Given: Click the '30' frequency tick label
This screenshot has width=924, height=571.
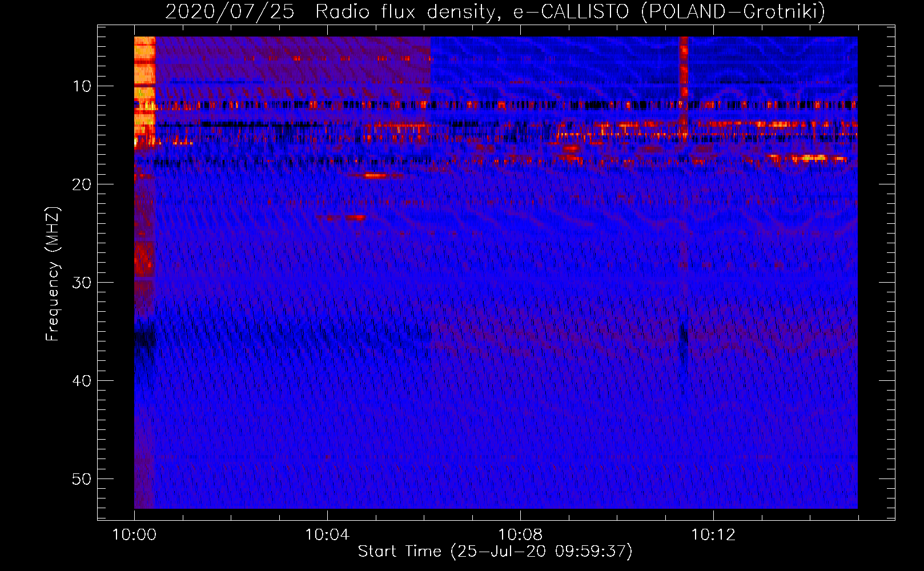Looking at the screenshot, I should click(82, 283).
